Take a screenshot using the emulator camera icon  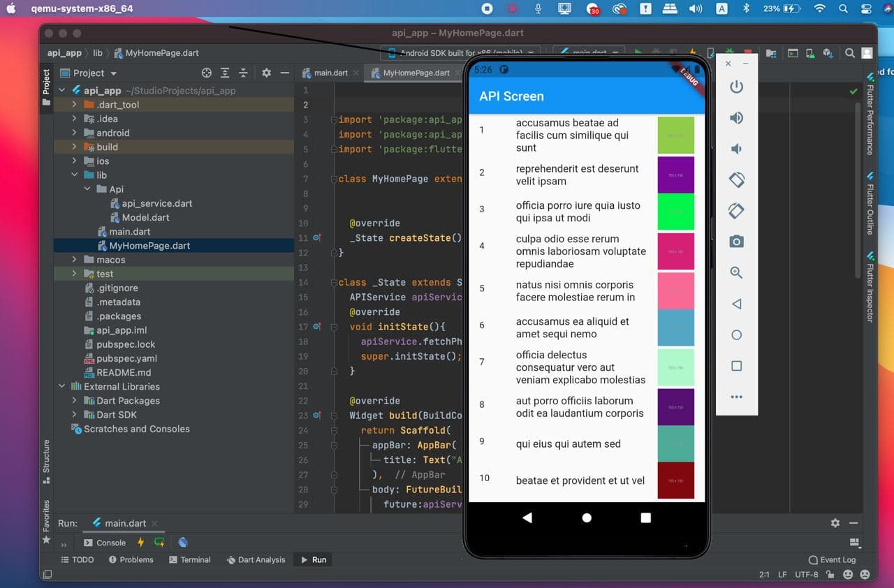pyautogui.click(x=735, y=241)
